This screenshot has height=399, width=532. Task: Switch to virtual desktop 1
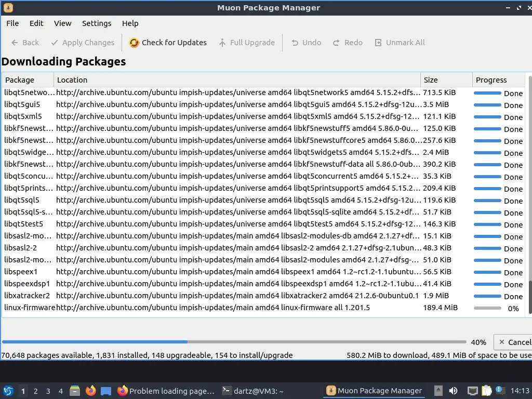click(23, 391)
